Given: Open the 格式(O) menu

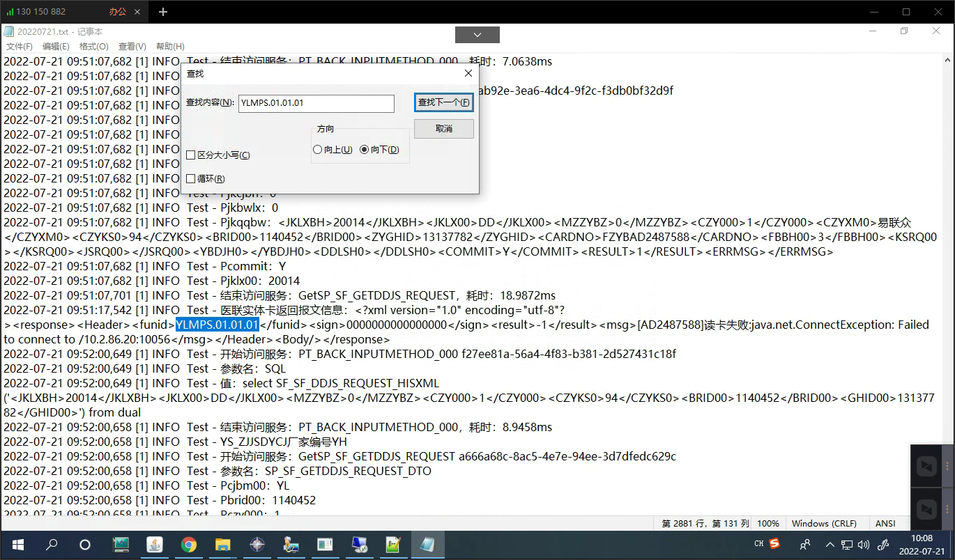Looking at the screenshot, I should click(94, 47).
